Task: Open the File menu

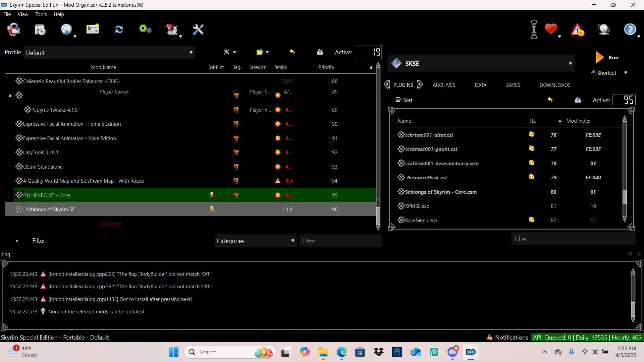Action: [x=7, y=14]
